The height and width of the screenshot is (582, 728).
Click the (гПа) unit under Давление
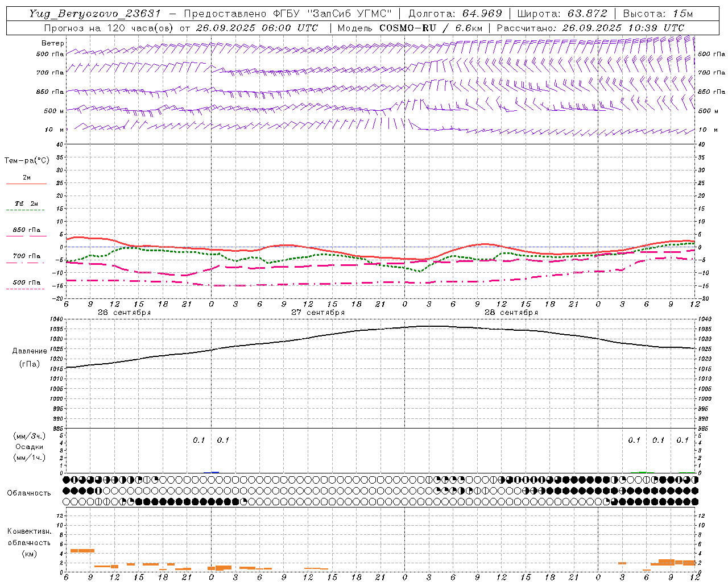[x=30, y=364]
